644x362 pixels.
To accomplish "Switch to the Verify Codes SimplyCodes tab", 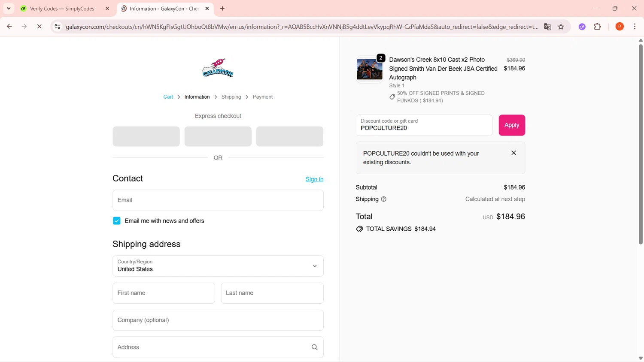I will click(x=62, y=9).
